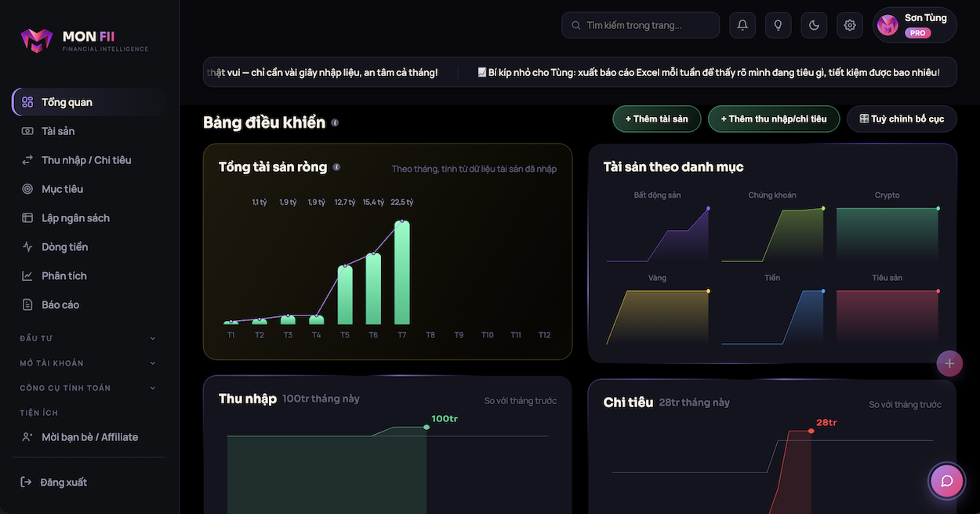Toggle dark mode moon icon

coord(814,25)
